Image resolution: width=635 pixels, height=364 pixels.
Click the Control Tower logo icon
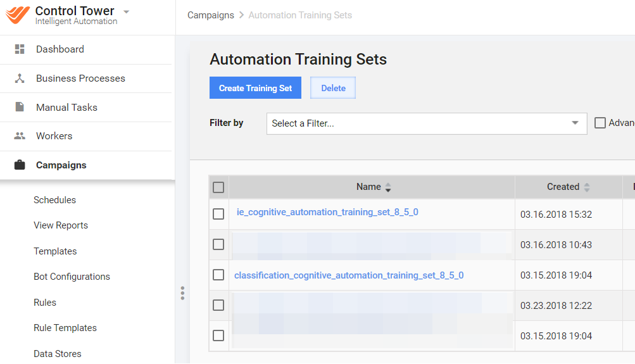point(18,15)
